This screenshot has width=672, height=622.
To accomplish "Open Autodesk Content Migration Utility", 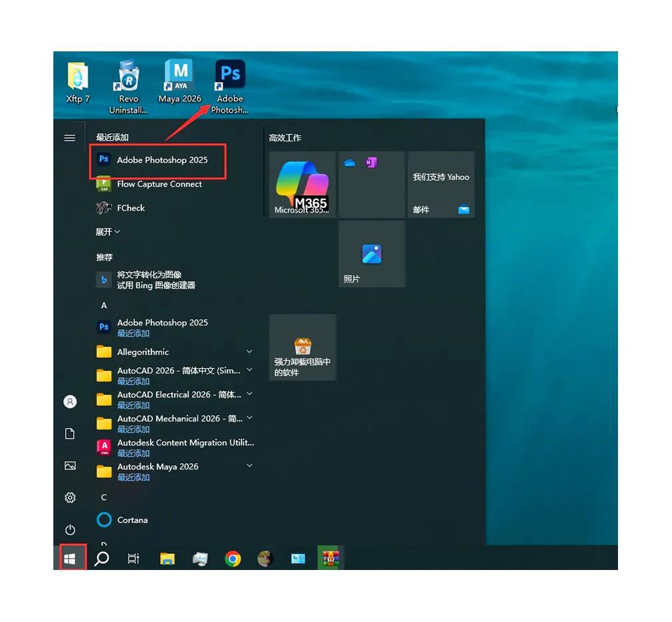I will pos(175,447).
